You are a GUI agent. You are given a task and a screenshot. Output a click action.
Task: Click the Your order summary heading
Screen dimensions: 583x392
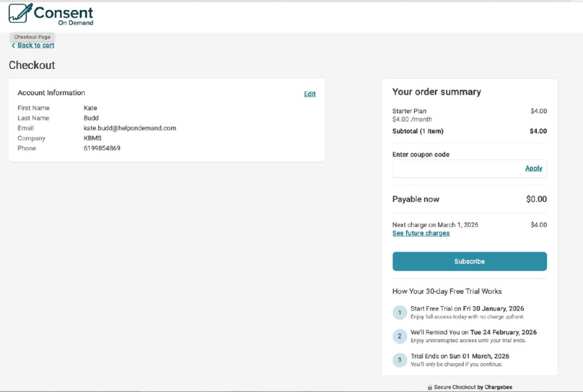pos(436,92)
